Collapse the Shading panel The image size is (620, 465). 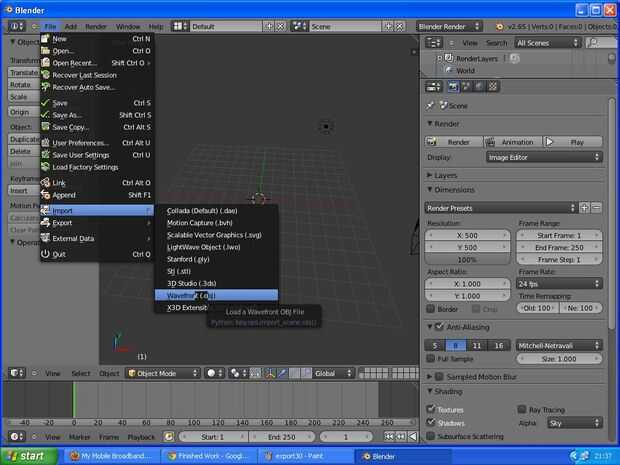click(430, 391)
